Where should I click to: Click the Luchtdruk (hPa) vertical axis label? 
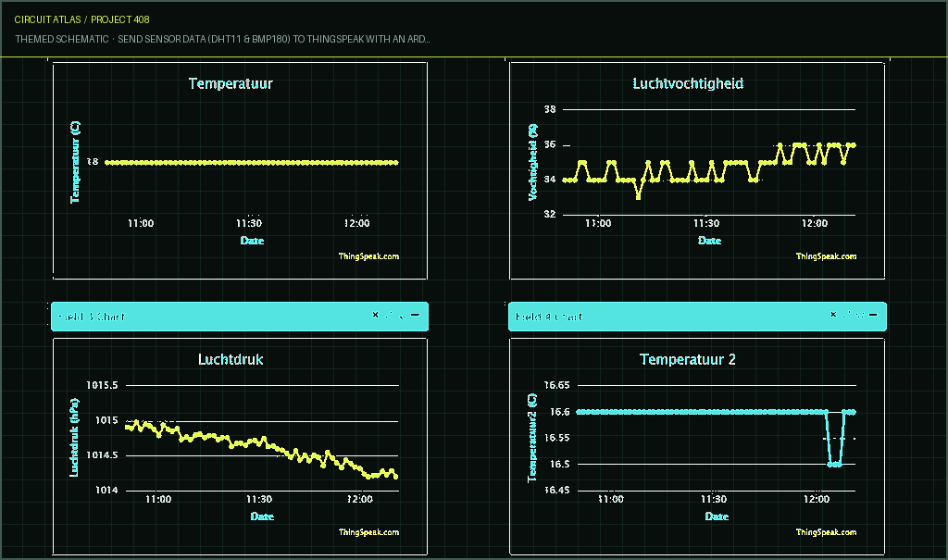pos(74,437)
